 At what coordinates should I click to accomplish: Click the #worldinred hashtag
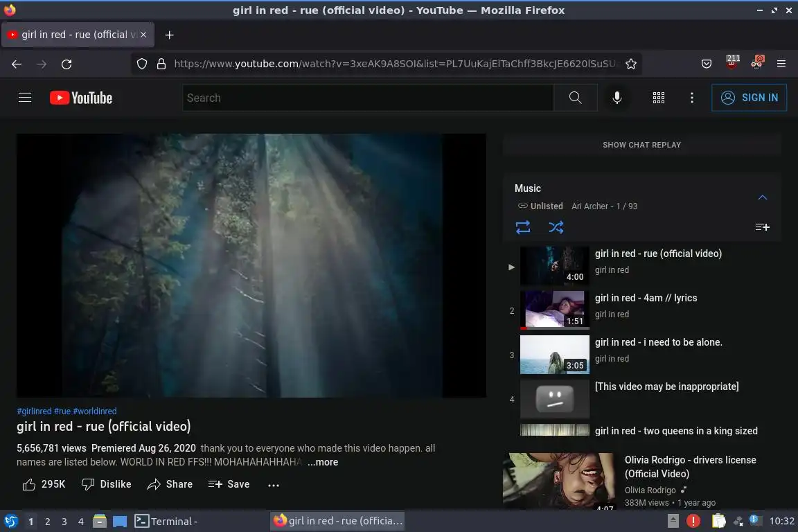pos(95,411)
